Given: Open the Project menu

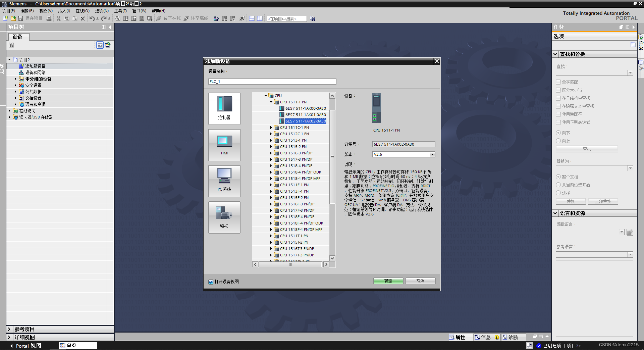Looking at the screenshot, I should coord(9,11).
